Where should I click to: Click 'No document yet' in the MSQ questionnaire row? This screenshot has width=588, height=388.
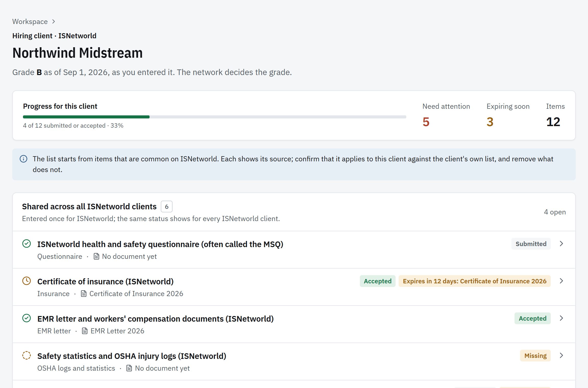pyautogui.click(x=129, y=256)
